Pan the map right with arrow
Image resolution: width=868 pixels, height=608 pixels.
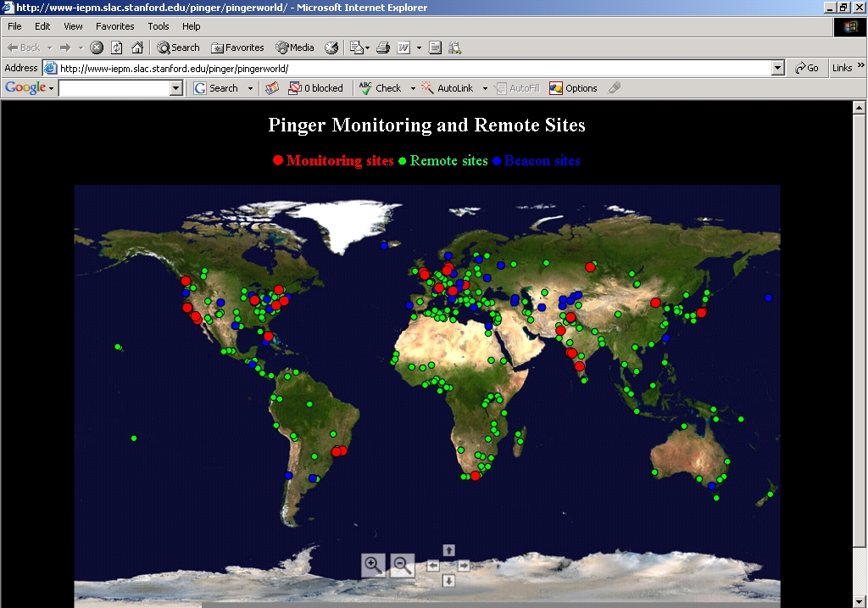464,566
